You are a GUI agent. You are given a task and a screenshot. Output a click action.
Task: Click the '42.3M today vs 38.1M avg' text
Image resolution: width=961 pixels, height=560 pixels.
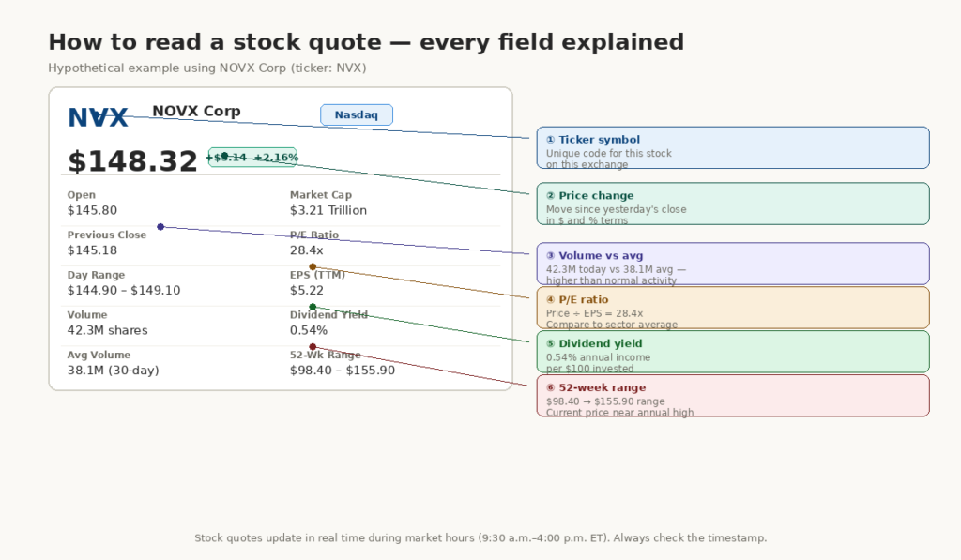click(612, 269)
